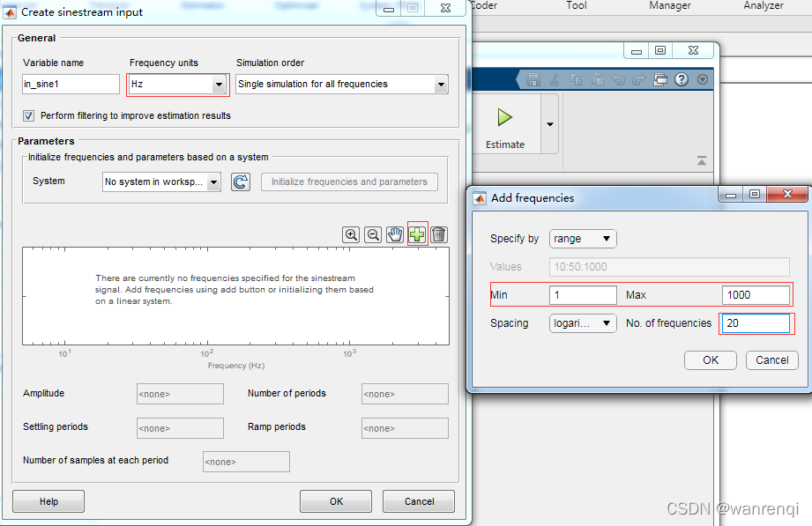Click the trash can delete frequencies icon

point(439,234)
